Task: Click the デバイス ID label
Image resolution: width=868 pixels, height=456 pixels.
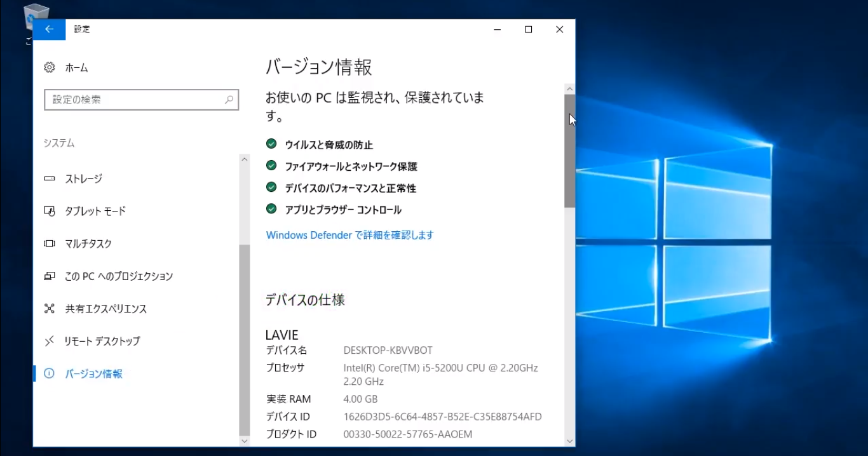Action: 288,417
